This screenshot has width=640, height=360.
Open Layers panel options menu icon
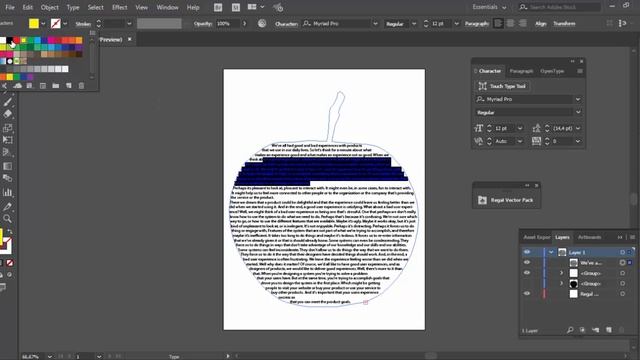[x=632, y=237]
